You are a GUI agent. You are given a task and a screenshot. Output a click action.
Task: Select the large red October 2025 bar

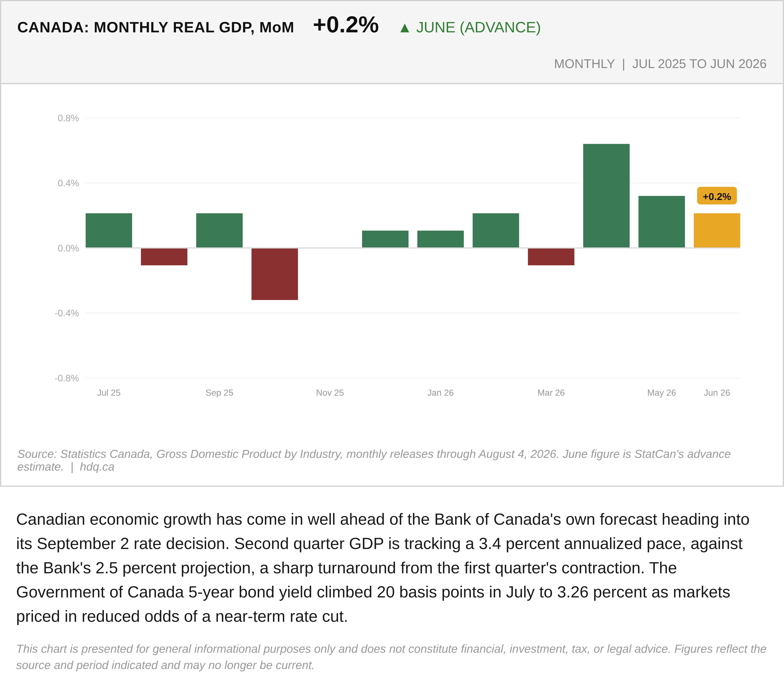click(275, 274)
